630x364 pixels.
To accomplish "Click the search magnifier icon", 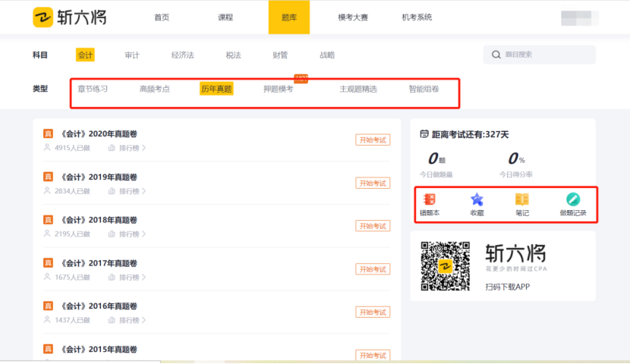I will pyautogui.click(x=496, y=55).
